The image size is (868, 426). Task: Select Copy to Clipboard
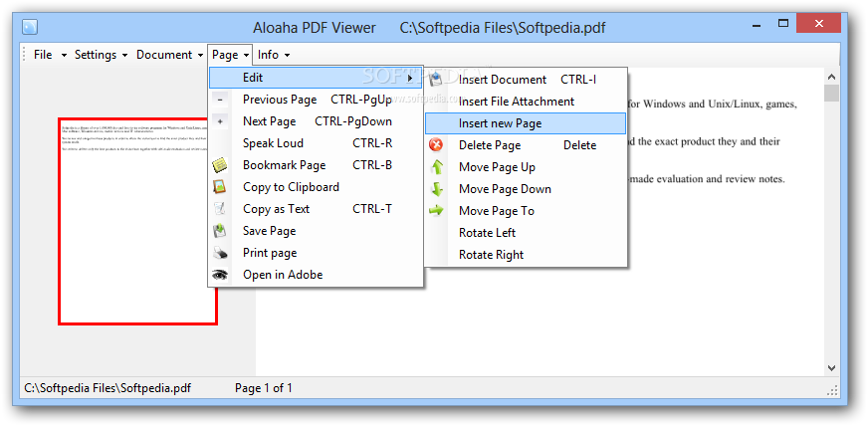click(316, 187)
